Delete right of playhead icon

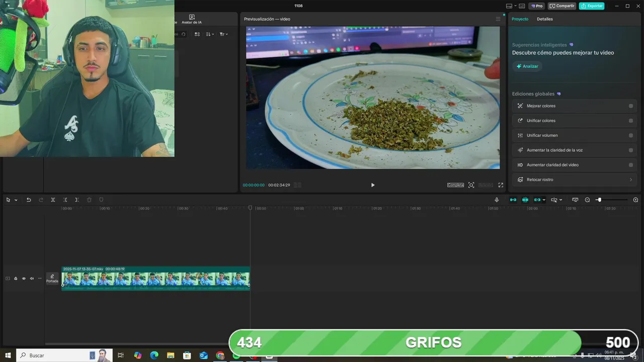77,200
